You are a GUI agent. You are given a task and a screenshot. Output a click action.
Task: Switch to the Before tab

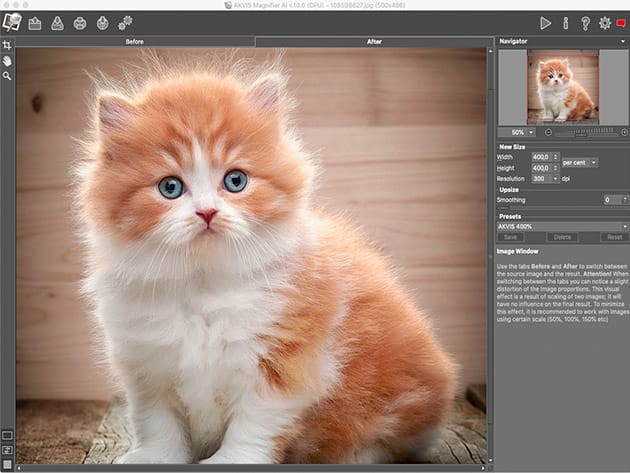click(x=134, y=42)
